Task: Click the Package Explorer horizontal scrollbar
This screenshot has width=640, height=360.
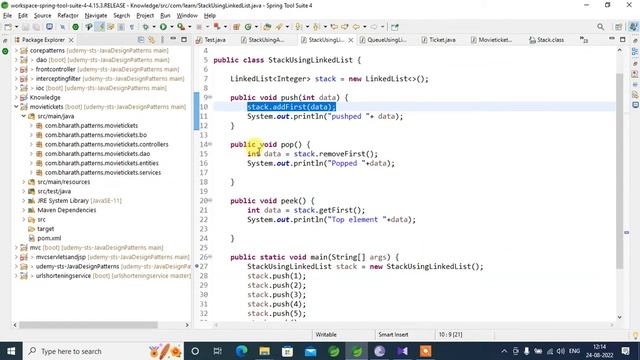Action: coord(88,325)
